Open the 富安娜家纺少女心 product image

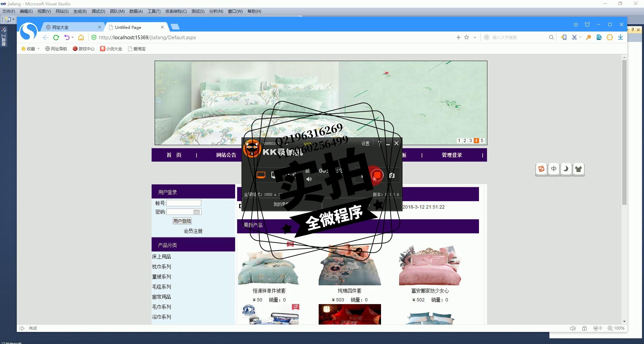click(430, 265)
